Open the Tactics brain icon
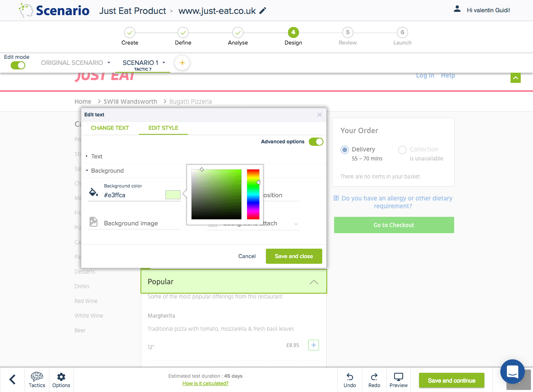533x392 pixels. (37, 377)
